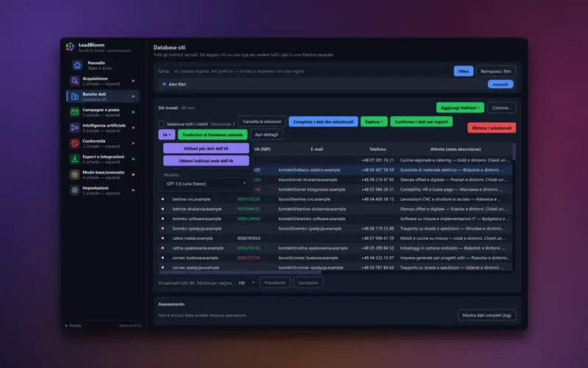The height and width of the screenshot is (368, 588).
Task: Click the Export e integrazioni download icon
Action: point(75,159)
